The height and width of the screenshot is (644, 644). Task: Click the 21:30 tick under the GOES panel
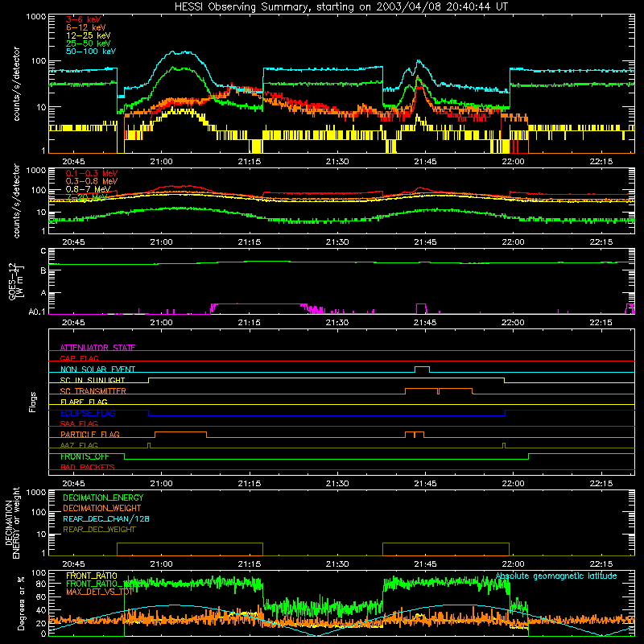(337, 323)
